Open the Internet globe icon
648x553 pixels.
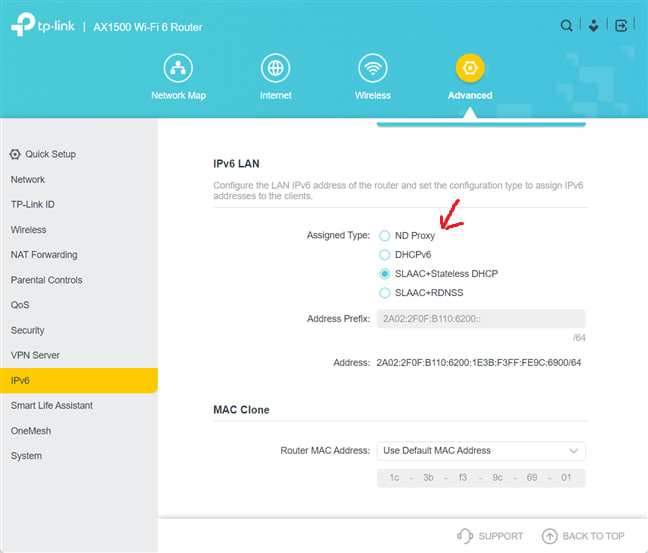coord(275,69)
